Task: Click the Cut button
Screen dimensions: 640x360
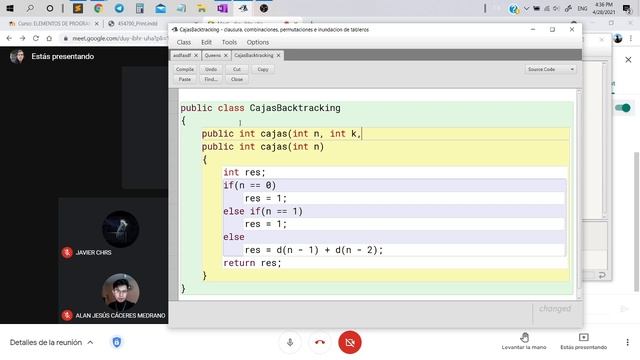Action: pos(237,69)
